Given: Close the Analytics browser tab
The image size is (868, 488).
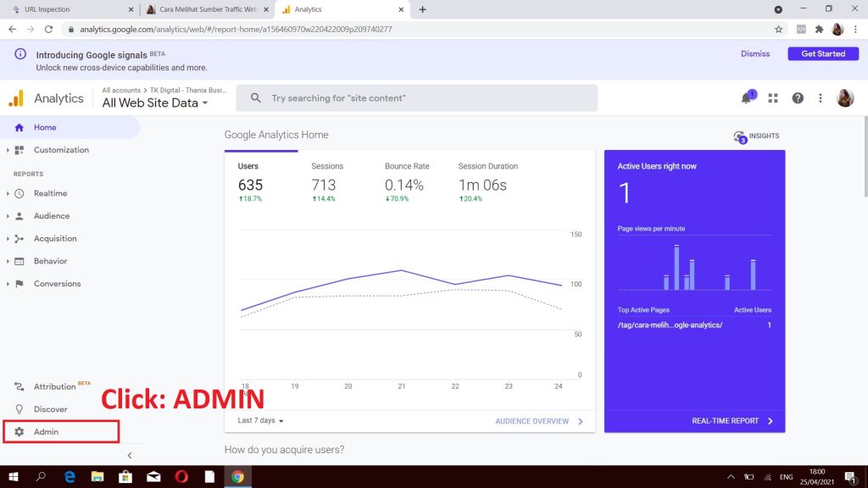Looking at the screenshot, I should 401,9.
